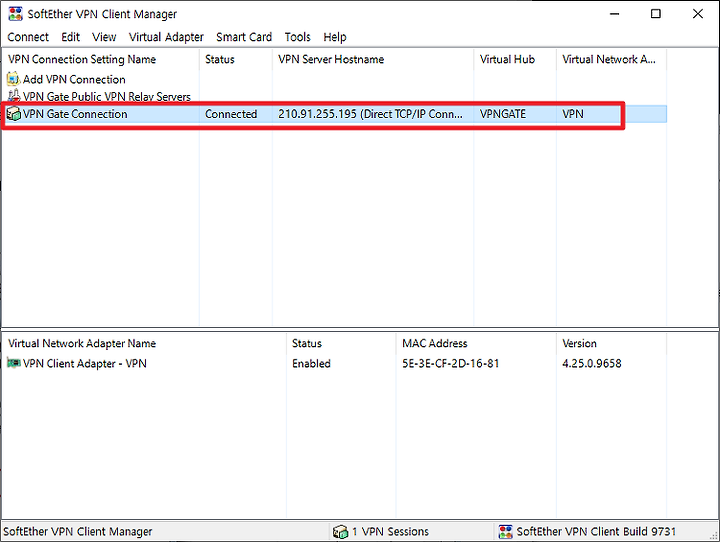Click the Add VPN Connection icon
The height and width of the screenshot is (542, 720).
[x=13, y=79]
